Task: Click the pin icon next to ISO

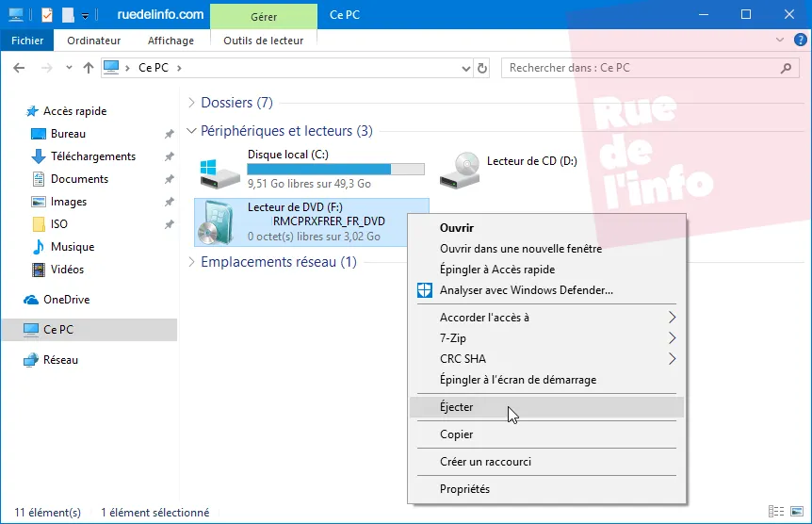Action: pyautogui.click(x=169, y=224)
